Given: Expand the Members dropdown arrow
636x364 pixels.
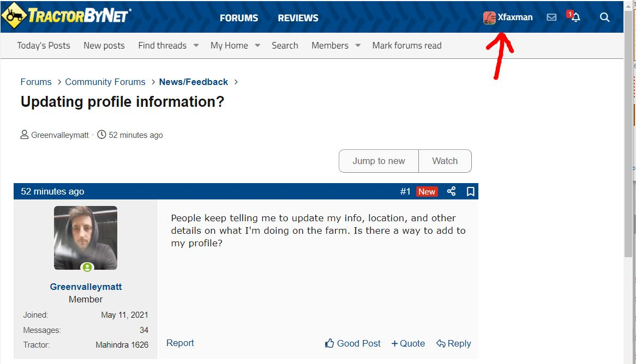Looking at the screenshot, I should [x=358, y=46].
